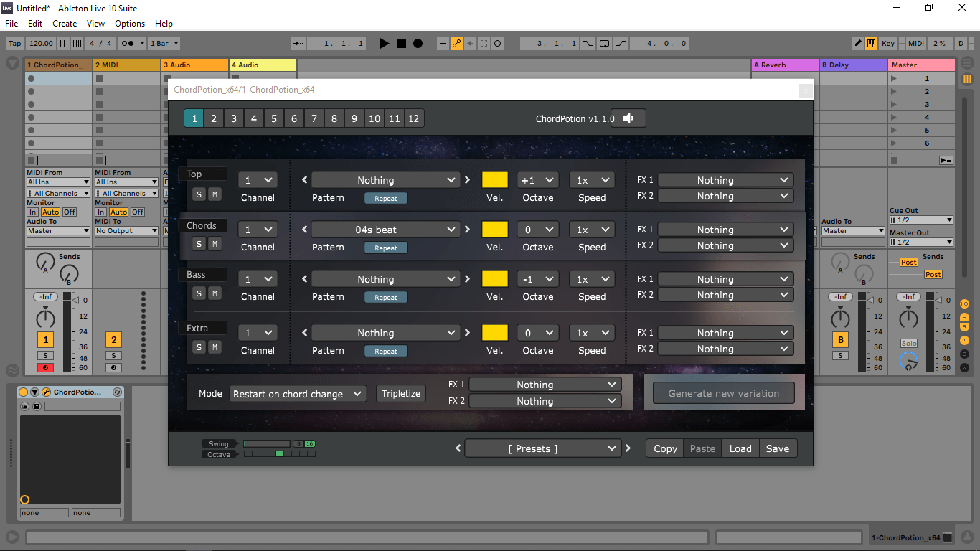Toggle the Automation Arm button
The image size is (980, 551).
click(456, 44)
